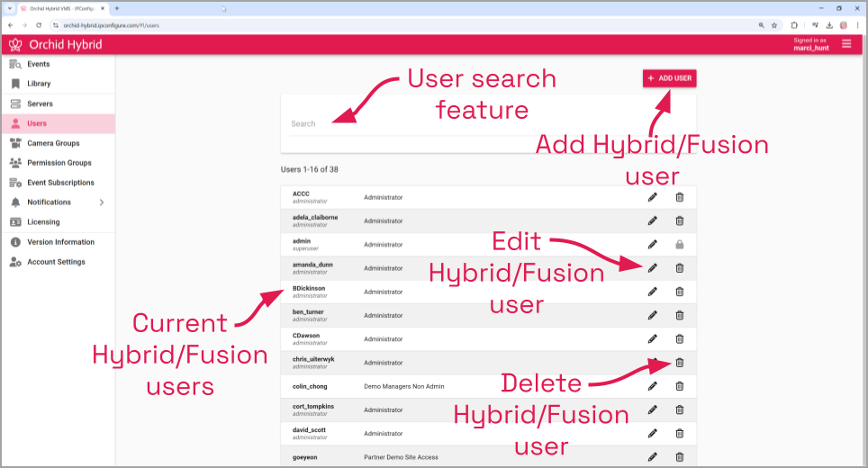Viewport: 868px width, 468px height.
Task: Open browser downloads icon
Action: coord(829,25)
